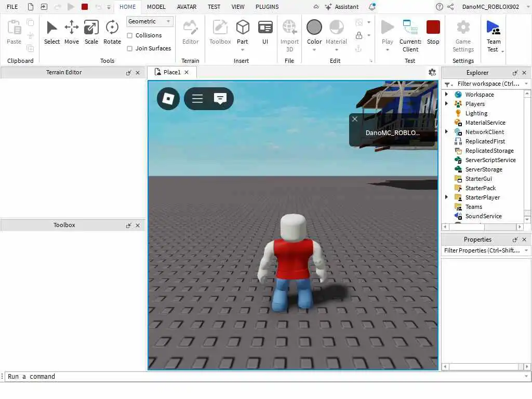Open the Assistant sparkle button
Screen dimensions: 532x399
[x=342, y=7]
